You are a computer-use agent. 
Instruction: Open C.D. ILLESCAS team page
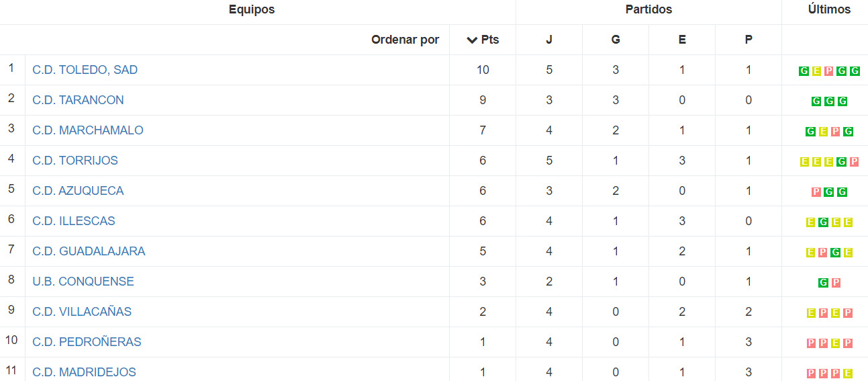click(x=74, y=221)
